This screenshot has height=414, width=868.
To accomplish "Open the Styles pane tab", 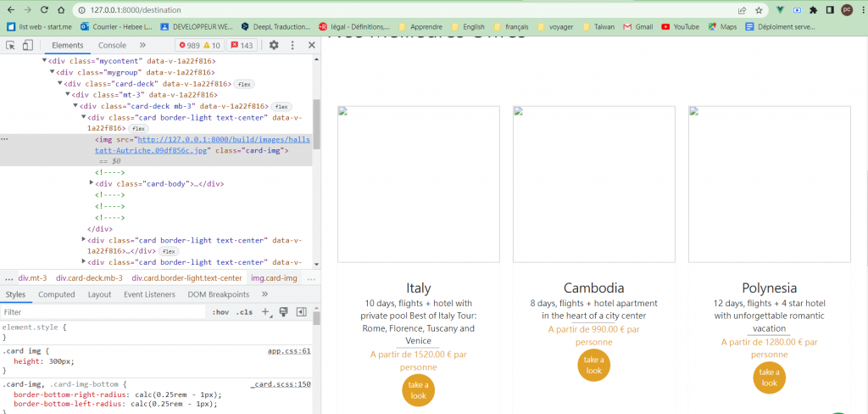I will pyautogui.click(x=15, y=294).
